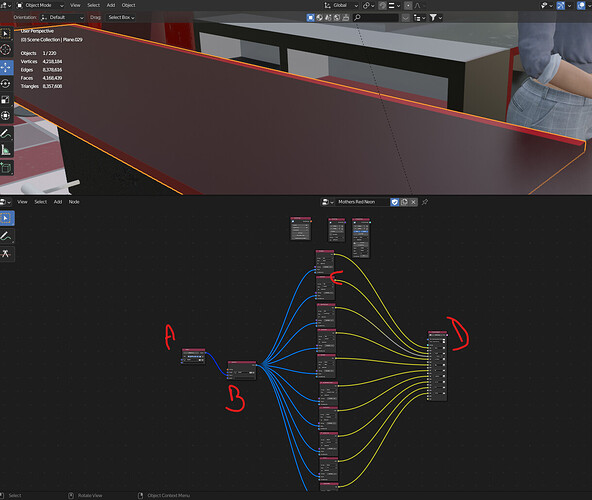The image size is (592, 500).
Task: Click the Mothers Red Neon material name field
Action: tap(362, 202)
